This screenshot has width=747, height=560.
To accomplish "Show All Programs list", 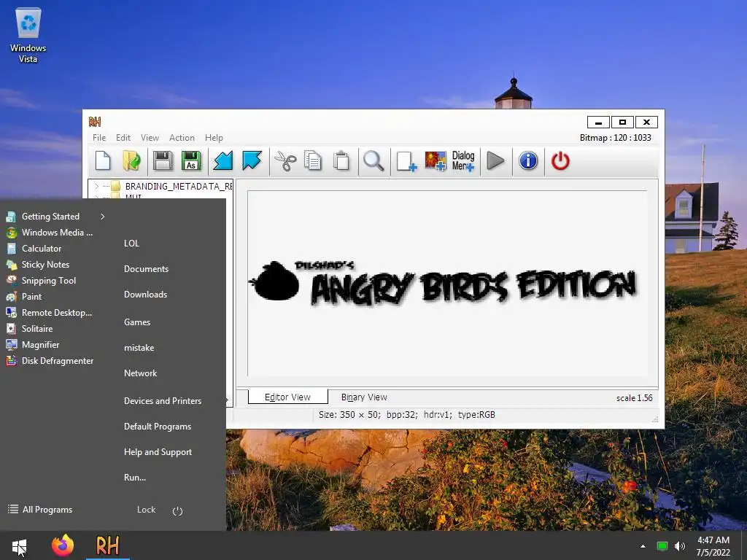I will coord(41,510).
